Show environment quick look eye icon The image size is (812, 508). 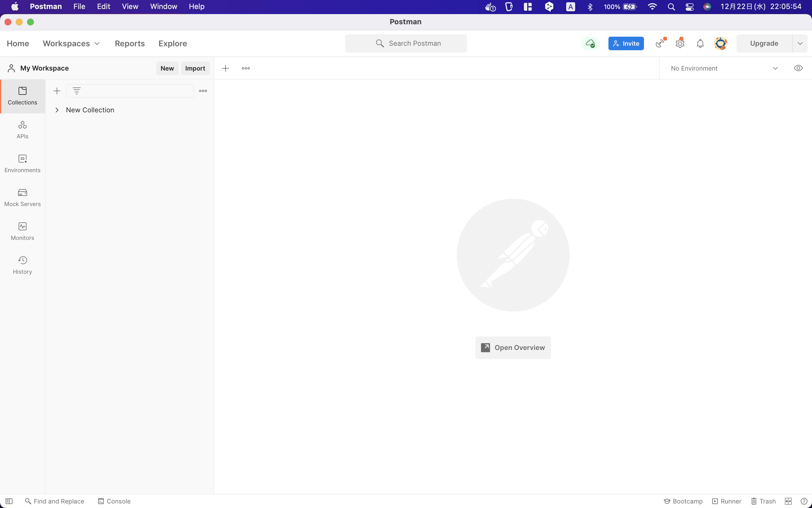click(x=798, y=68)
